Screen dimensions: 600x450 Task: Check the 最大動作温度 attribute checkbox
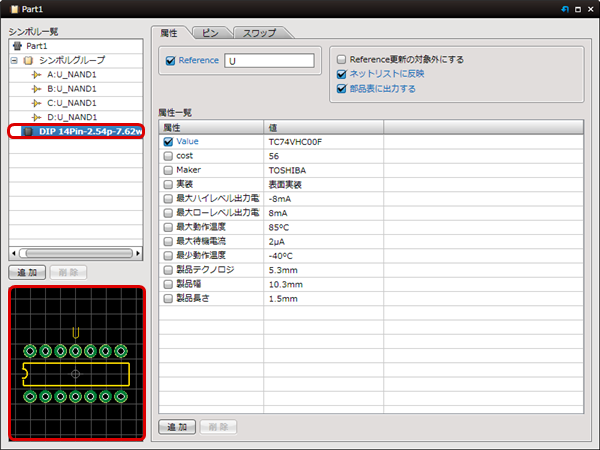[x=168, y=227]
